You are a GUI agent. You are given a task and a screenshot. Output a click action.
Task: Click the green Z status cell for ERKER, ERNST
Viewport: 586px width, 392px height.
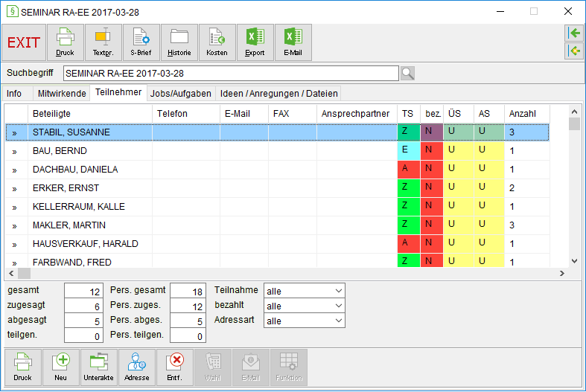pos(409,188)
